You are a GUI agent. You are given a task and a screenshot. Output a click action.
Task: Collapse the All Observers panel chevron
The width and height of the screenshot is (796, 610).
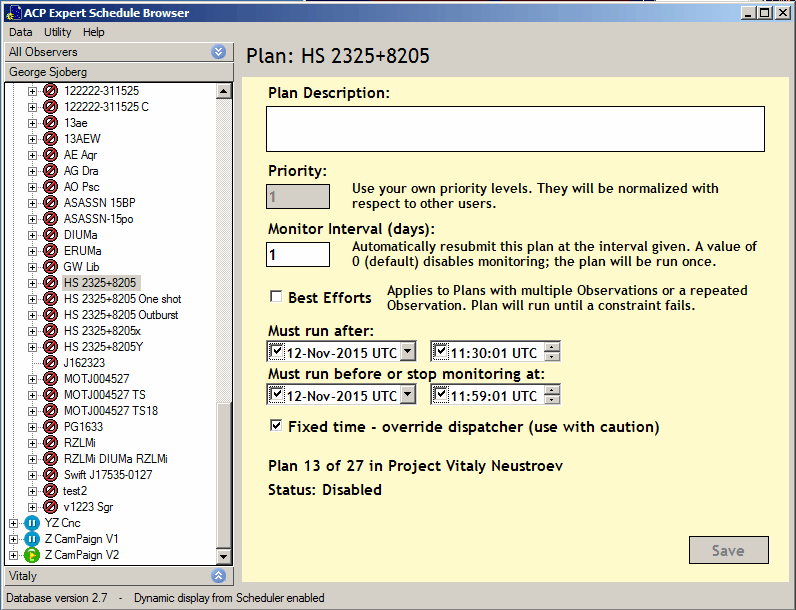(219, 52)
